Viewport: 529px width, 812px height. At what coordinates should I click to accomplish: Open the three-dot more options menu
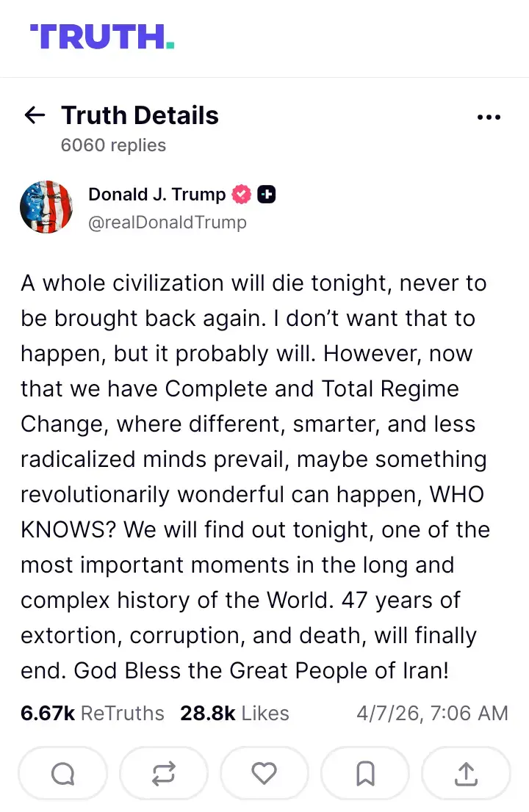[x=489, y=117]
